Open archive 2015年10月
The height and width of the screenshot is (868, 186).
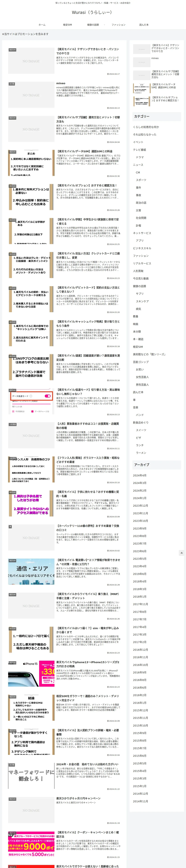coord(140,726)
